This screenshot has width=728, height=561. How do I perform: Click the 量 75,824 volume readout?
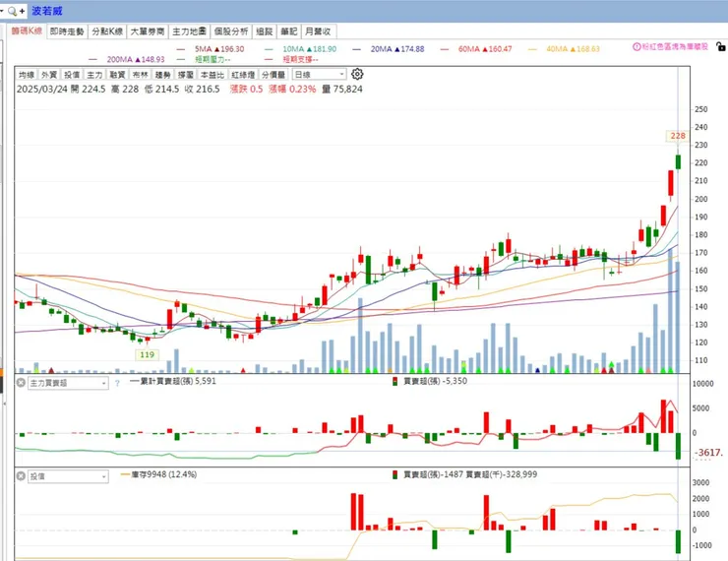(342, 89)
